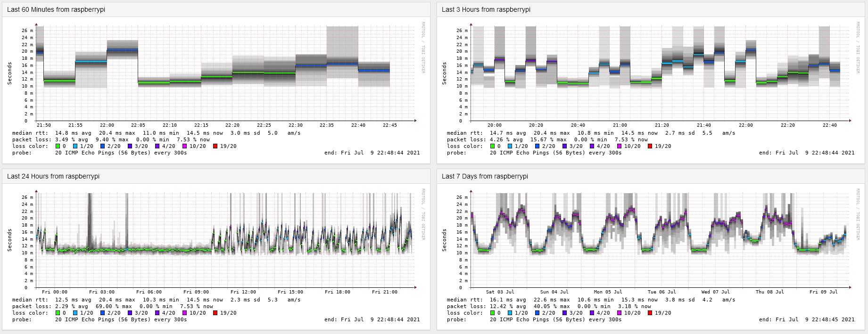Click purple 4/20 swatch in 60 Minutes legend
Image resolution: width=868 pixels, height=334 pixels.
coord(157,147)
